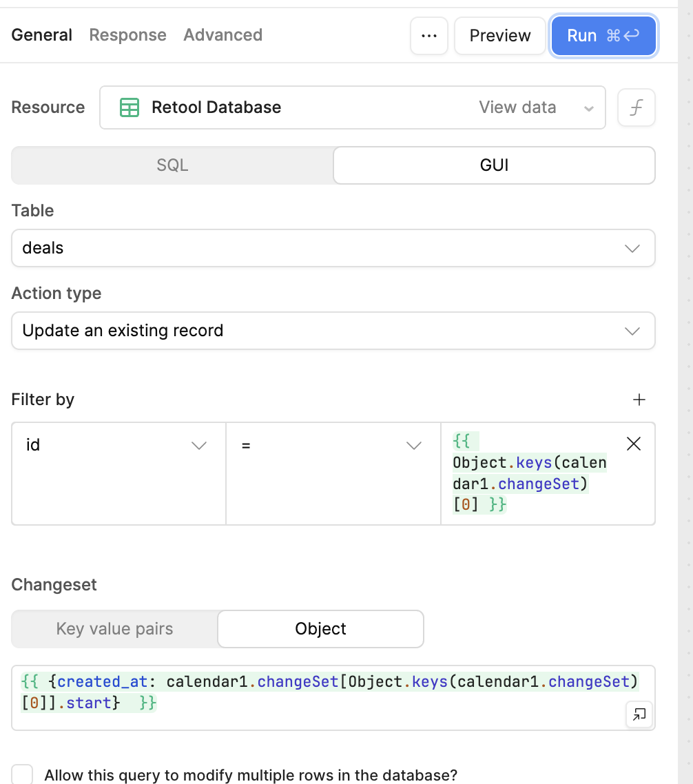This screenshot has width=693, height=784.
Task: Click the function (f) resource toggle icon
Action: (x=636, y=107)
